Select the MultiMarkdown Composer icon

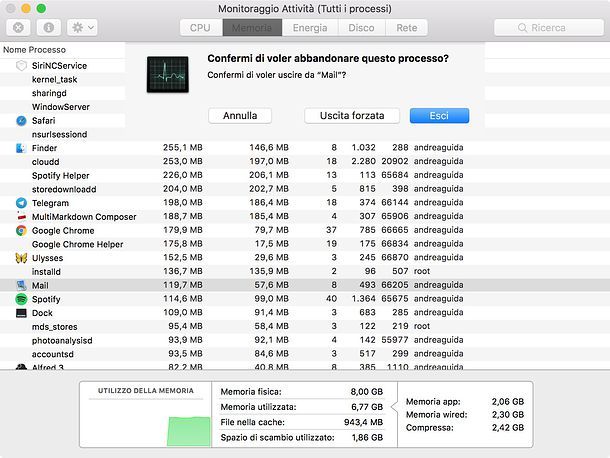pos(21,216)
